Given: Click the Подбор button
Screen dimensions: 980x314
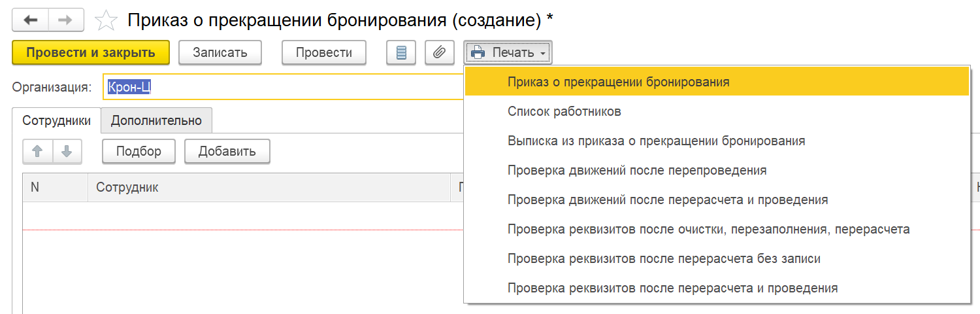Looking at the screenshot, I should click(139, 152).
